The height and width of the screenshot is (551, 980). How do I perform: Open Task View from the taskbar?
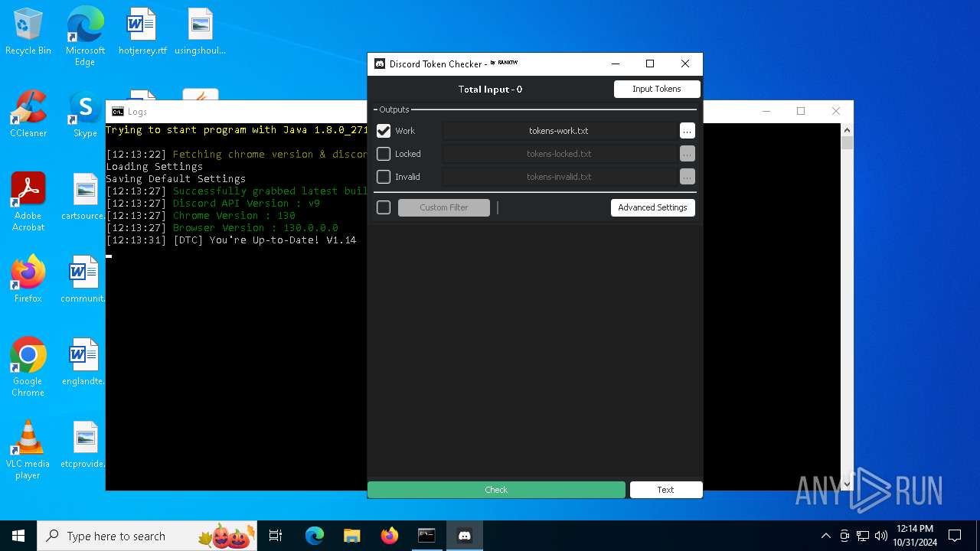[276, 536]
